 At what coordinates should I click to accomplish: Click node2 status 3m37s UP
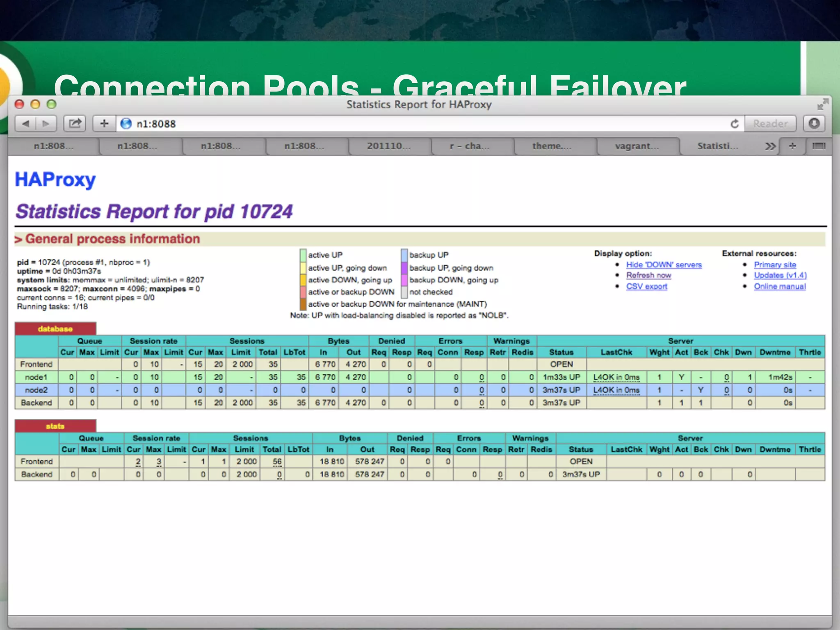561,390
